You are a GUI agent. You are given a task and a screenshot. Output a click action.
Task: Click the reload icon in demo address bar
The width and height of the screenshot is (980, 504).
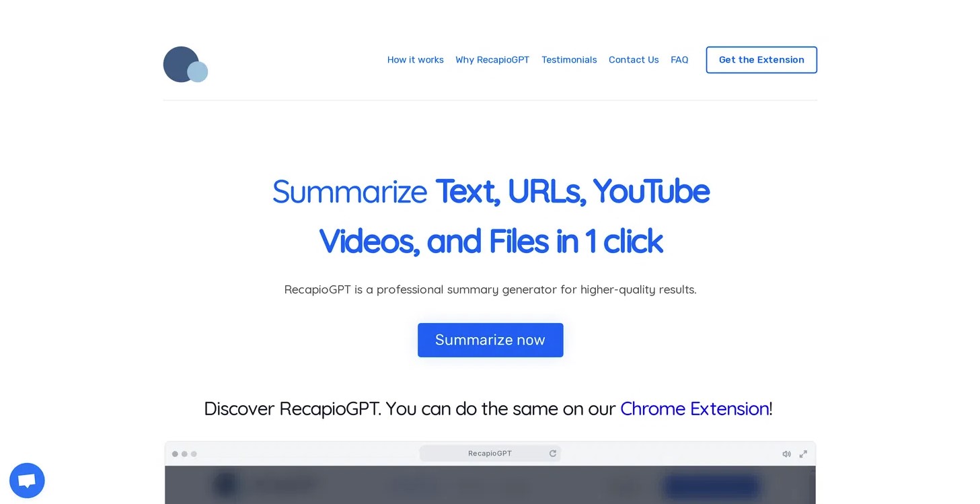click(x=553, y=454)
